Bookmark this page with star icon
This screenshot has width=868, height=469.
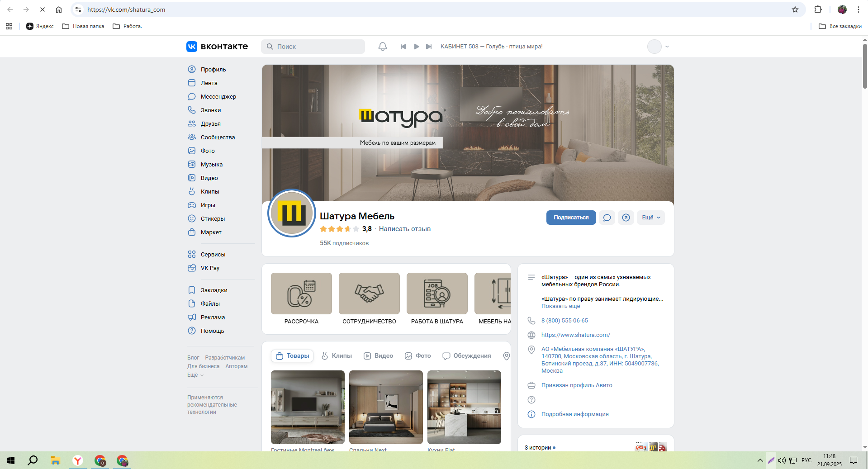[795, 9]
